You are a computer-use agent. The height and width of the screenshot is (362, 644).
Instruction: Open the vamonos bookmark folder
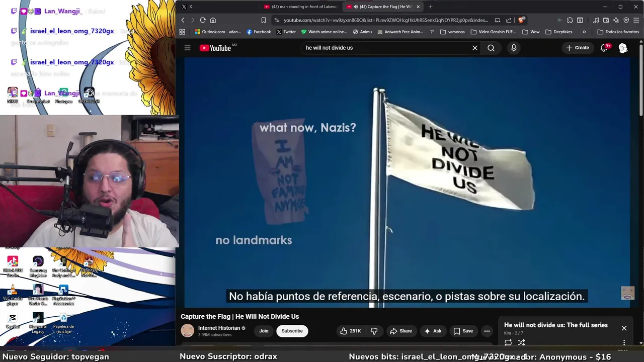pos(452,32)
